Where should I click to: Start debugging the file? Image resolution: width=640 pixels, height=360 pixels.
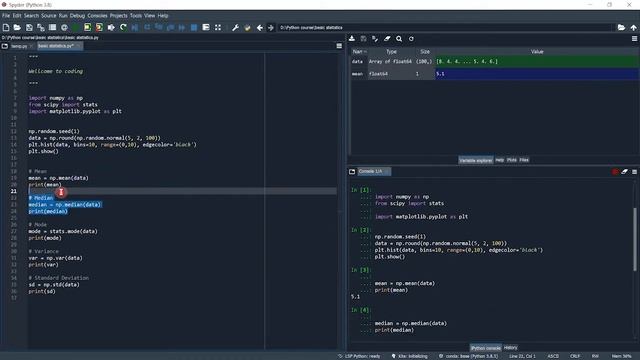coord(135,27)
